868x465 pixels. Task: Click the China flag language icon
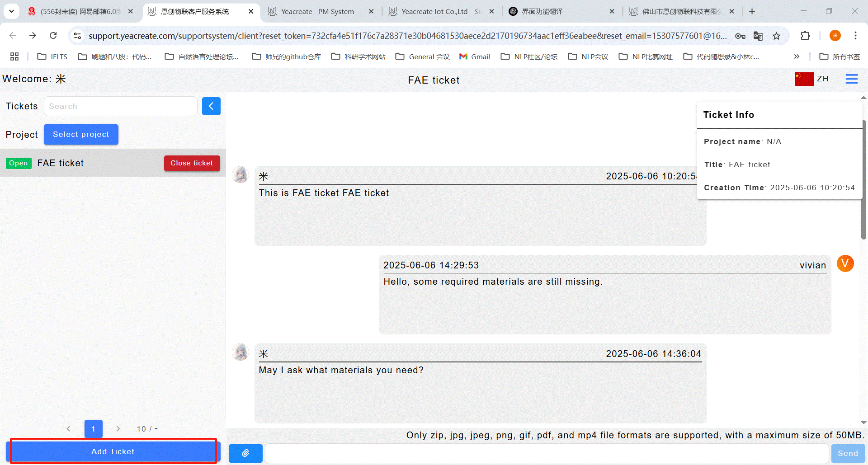click(804, 79)
